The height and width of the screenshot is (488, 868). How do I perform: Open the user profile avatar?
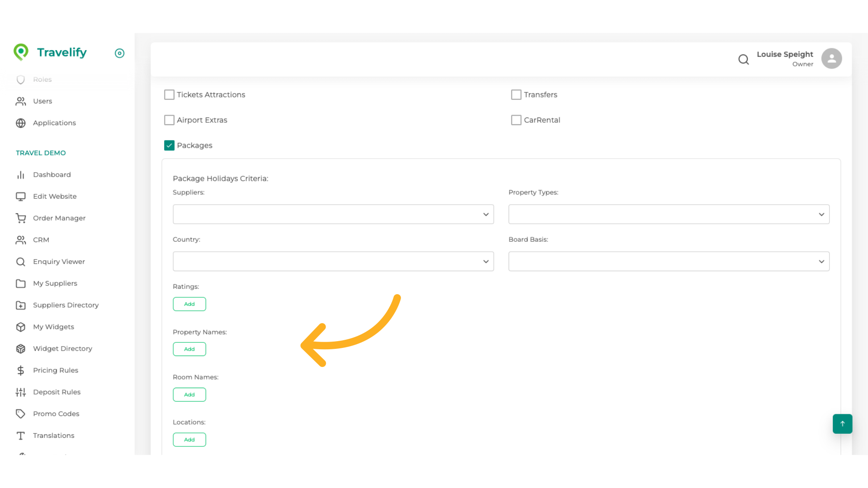pyautogui.click(x=831, y=58)
